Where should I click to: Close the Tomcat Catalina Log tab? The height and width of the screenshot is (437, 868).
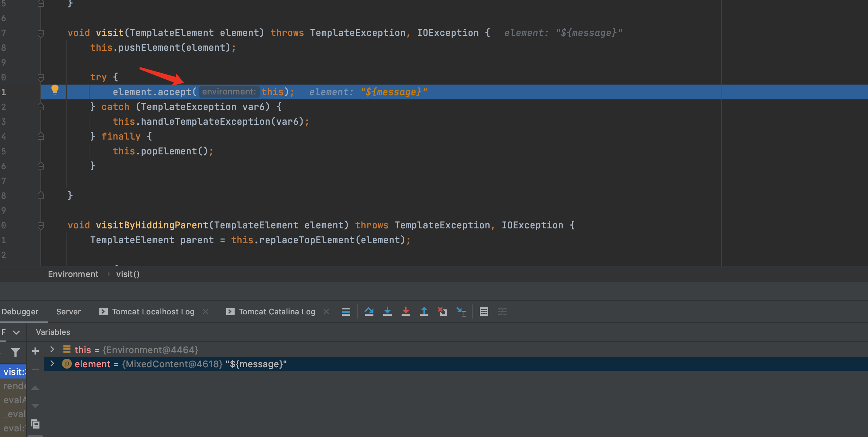326,312
